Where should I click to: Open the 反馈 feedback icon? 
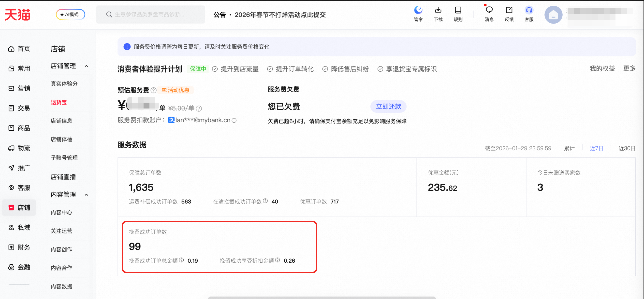point(509,14)
